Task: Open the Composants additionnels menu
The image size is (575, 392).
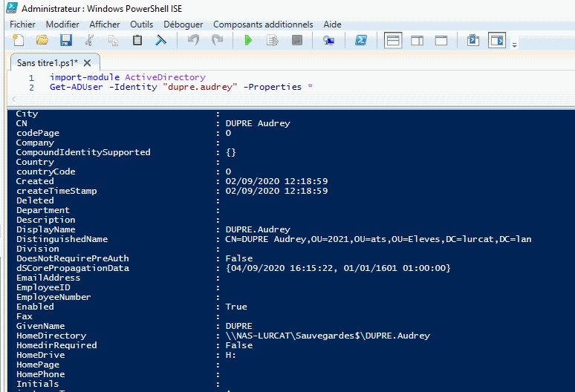Action: [x=263, y=24]
